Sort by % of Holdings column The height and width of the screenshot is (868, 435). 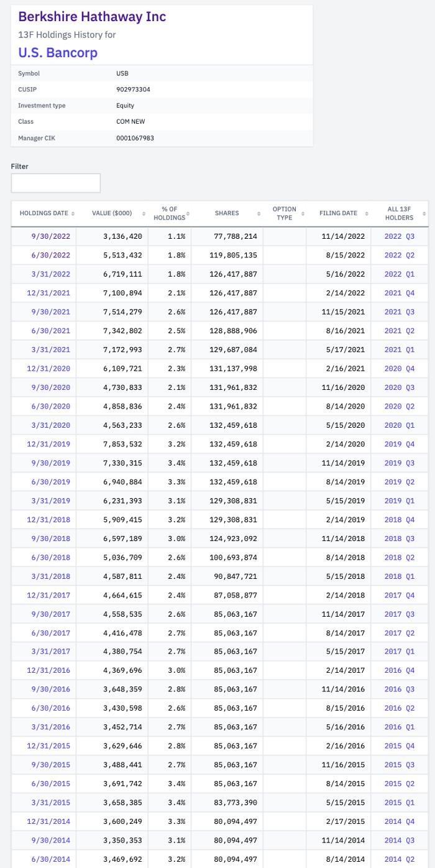point(170,213)
